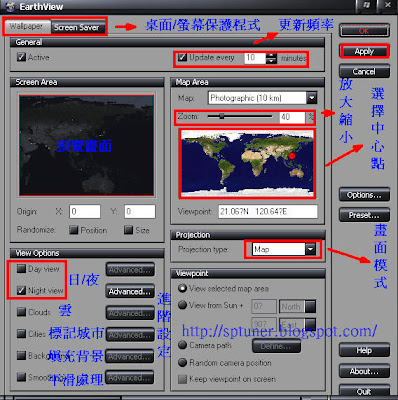This screenshot has height=400, width=398.
Task: Enable the Cities checkbox
Action: click(x=21, y=334)
